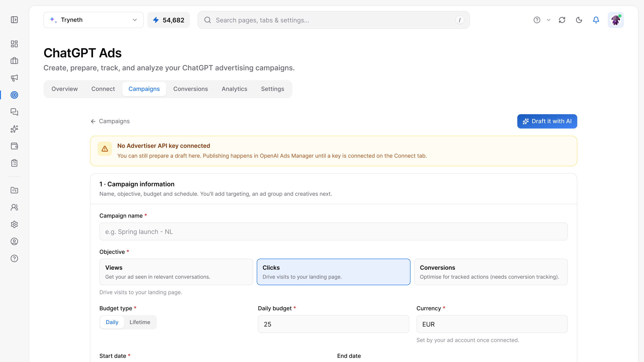The image size is (644, 362).
Task: Focus the search pages input
Action: [x=333, y=20]
